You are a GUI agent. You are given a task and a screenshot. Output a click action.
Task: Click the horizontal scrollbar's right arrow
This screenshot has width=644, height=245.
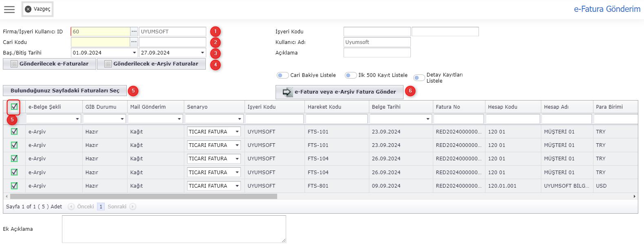pos(634,197)
